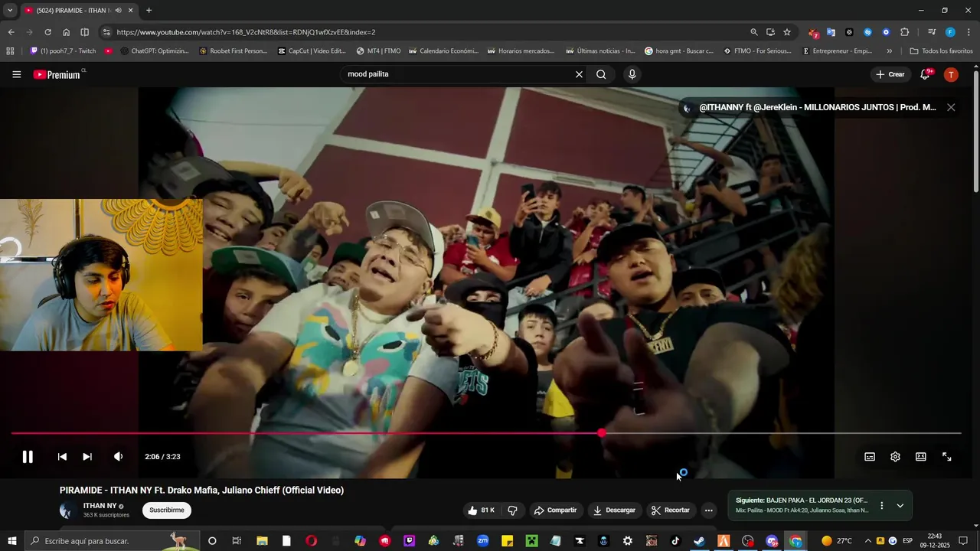This screenshot has width=980, height=551.
Task: Open playlist options three-dot menu
Action: click(881, 506)
